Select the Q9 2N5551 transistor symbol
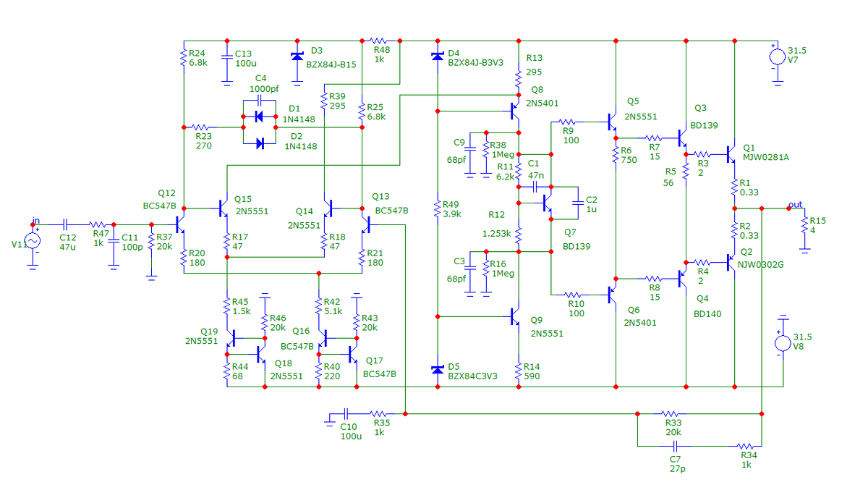This screenshot has width=868, height=498. 514,316
